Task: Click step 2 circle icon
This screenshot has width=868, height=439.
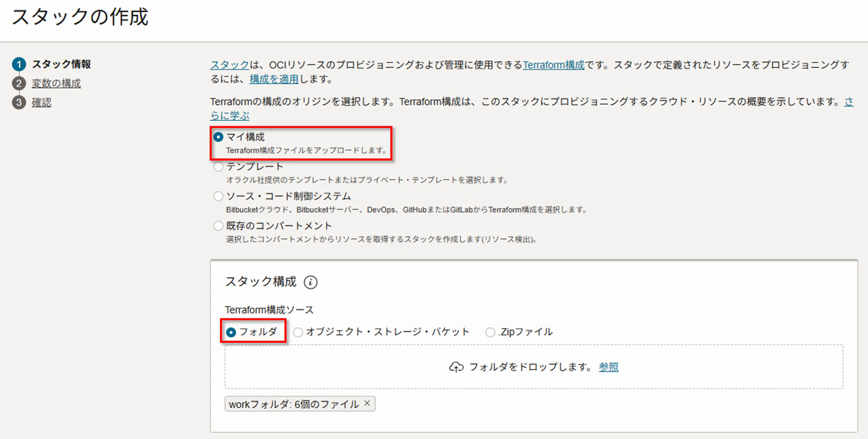Action: coord(18,83)
